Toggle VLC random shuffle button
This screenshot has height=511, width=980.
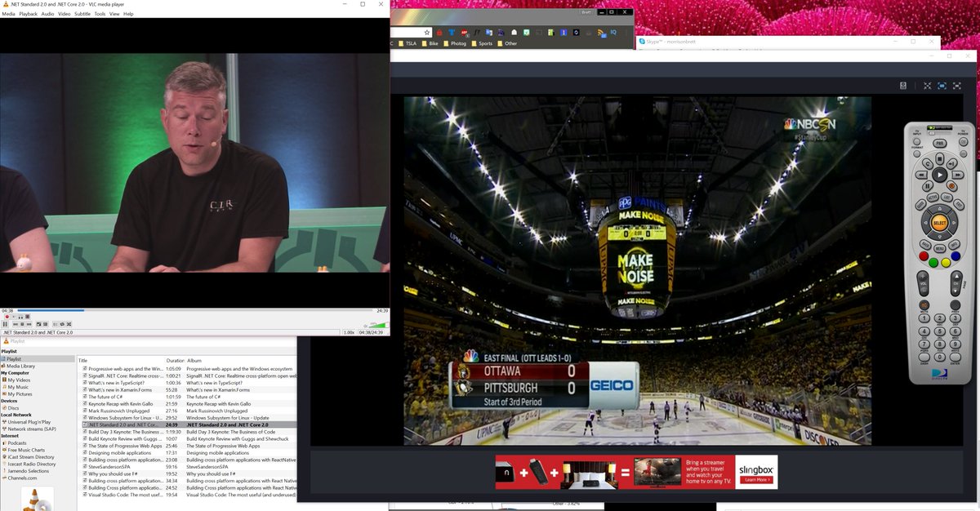click(x=69, y=324)
